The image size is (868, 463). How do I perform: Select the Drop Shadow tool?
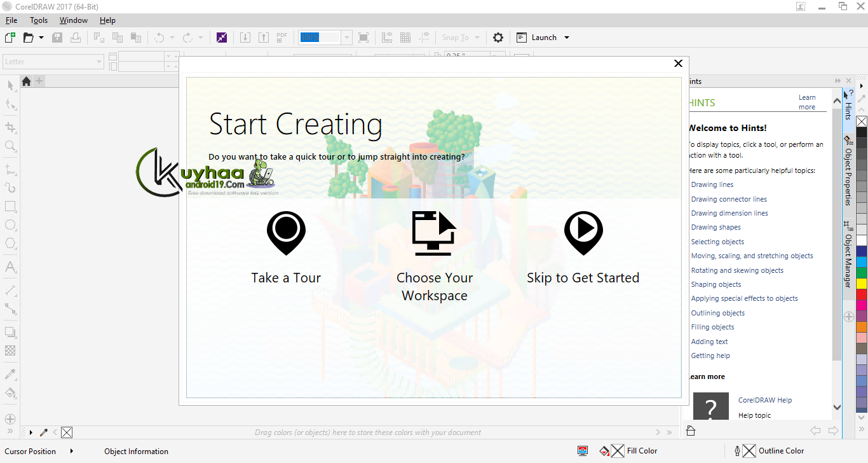10,332
